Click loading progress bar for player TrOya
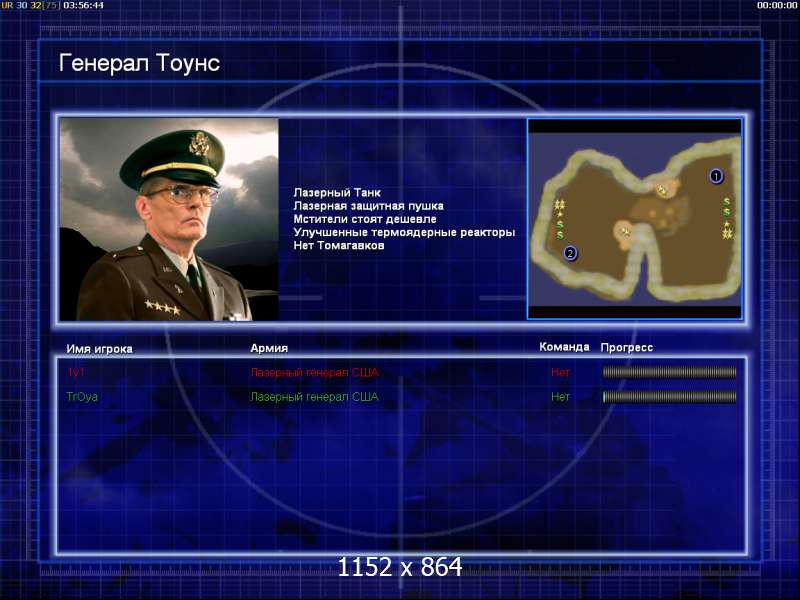The height and width of the screenshot is (600, 800). [x=669, y=397]
